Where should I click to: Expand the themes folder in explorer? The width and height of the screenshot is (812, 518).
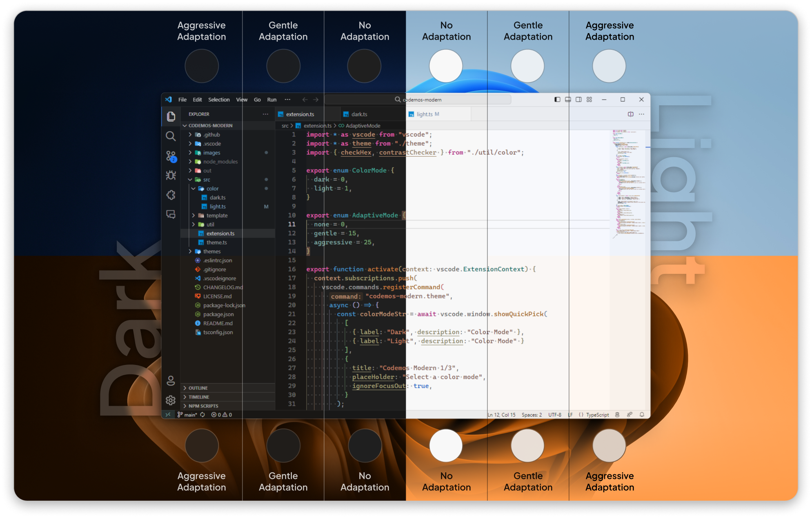(211, 251)
